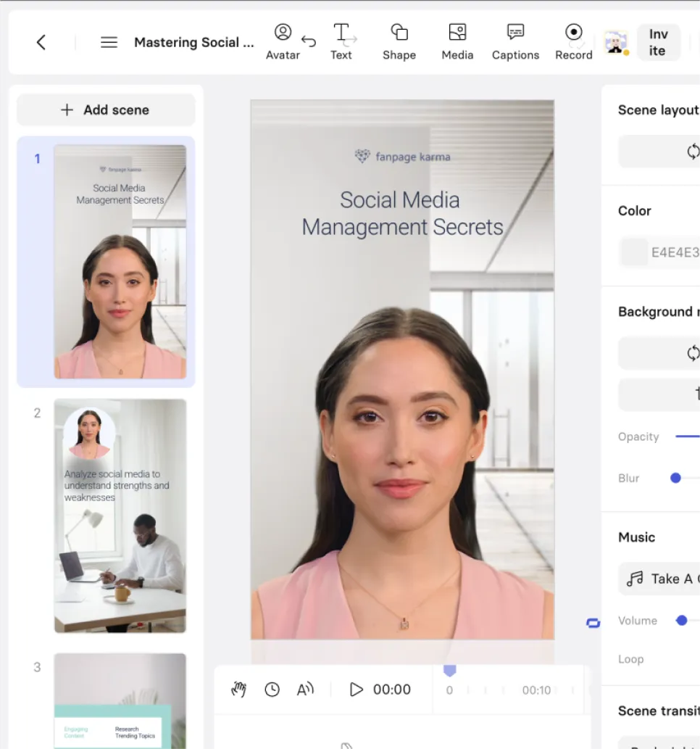Click the undo arrow icon

pyautogui.click(x=309, y=41)
